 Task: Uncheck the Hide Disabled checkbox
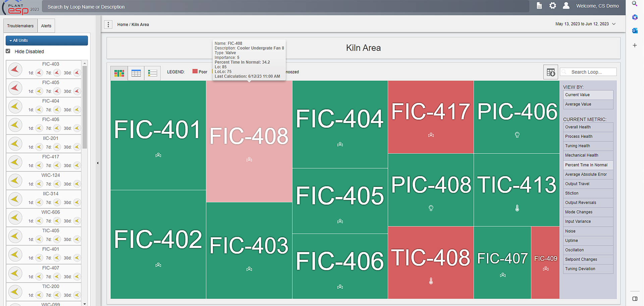point(8,51)
